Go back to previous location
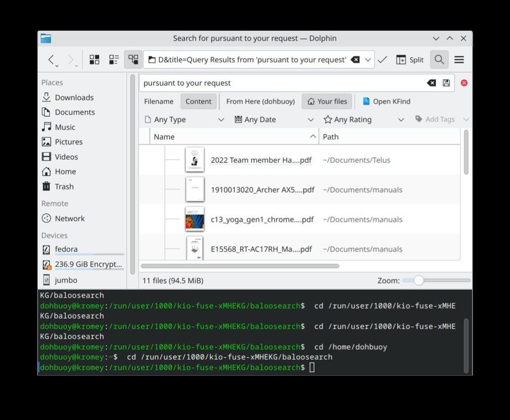 [51, 60]
